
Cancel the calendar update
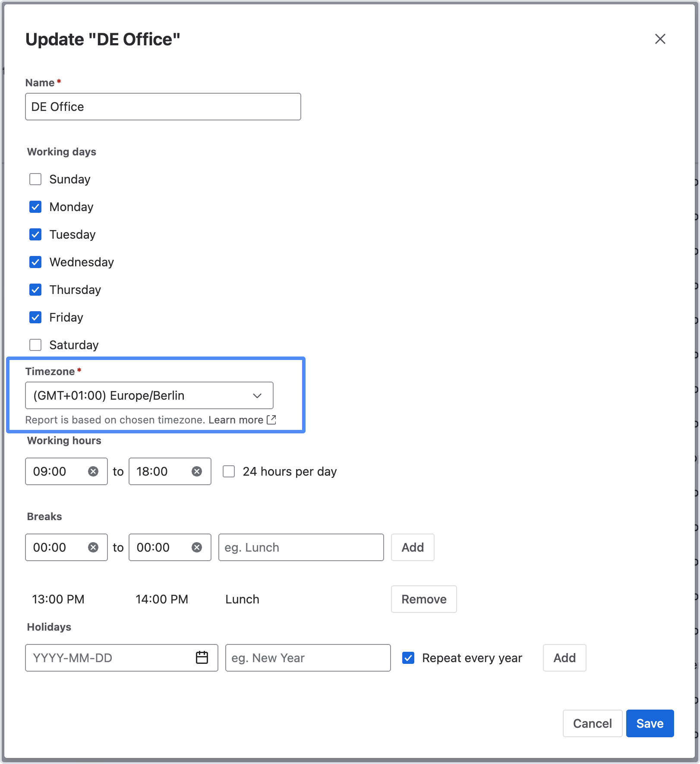[x=592, y=723]
